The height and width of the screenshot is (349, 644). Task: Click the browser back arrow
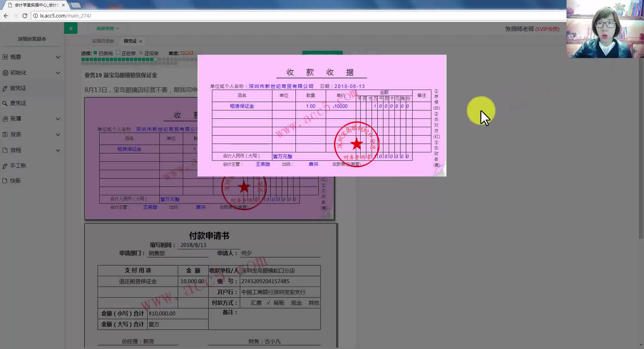(x=6, y=16)
